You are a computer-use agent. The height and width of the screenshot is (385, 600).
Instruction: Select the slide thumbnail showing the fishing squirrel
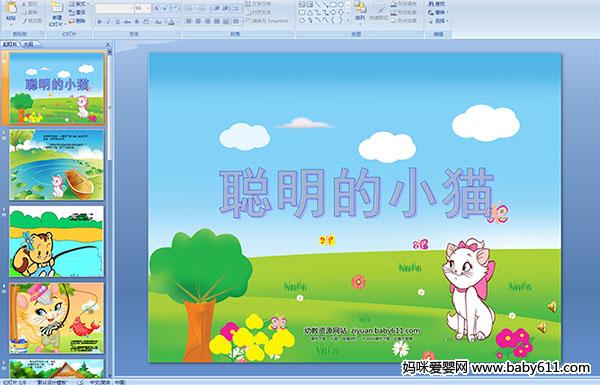(56, 241)
